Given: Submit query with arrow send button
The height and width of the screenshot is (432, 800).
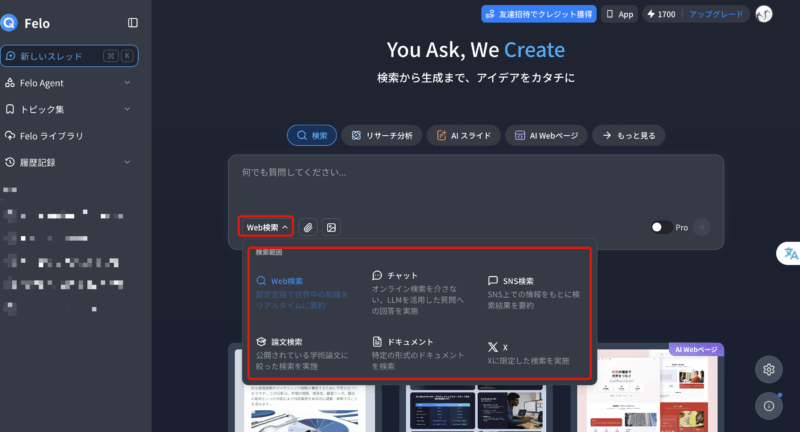Looking at the screenshot, I should (702, 227).
